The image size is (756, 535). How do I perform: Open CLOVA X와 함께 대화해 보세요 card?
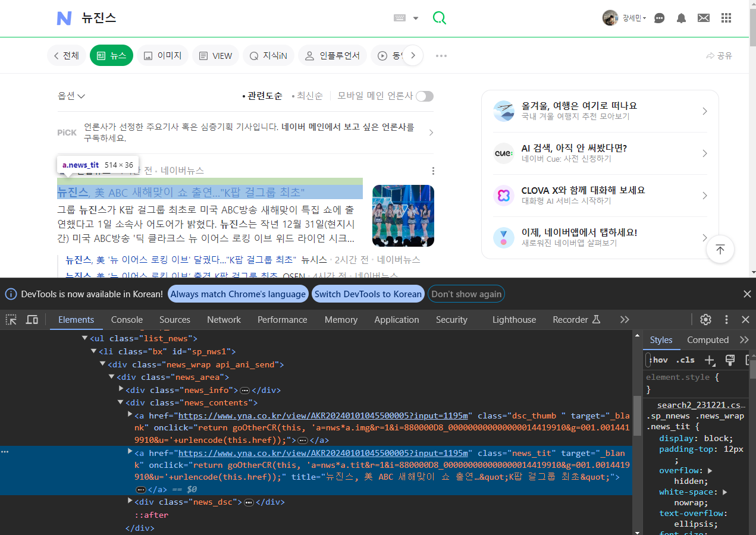[600, 196]
